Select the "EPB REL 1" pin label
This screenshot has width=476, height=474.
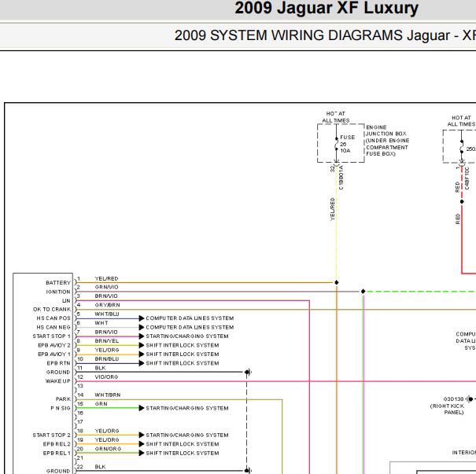[x=57, y=453]
